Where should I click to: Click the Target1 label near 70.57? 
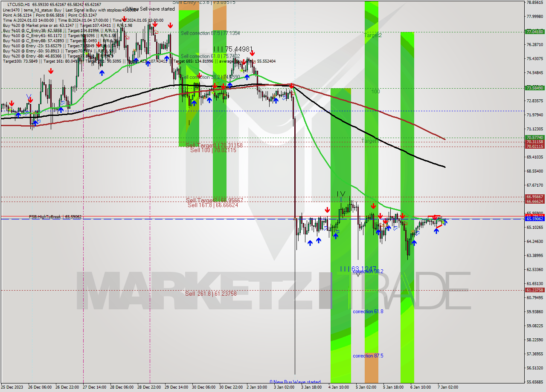pyautogui.click(x=370, y=141)
